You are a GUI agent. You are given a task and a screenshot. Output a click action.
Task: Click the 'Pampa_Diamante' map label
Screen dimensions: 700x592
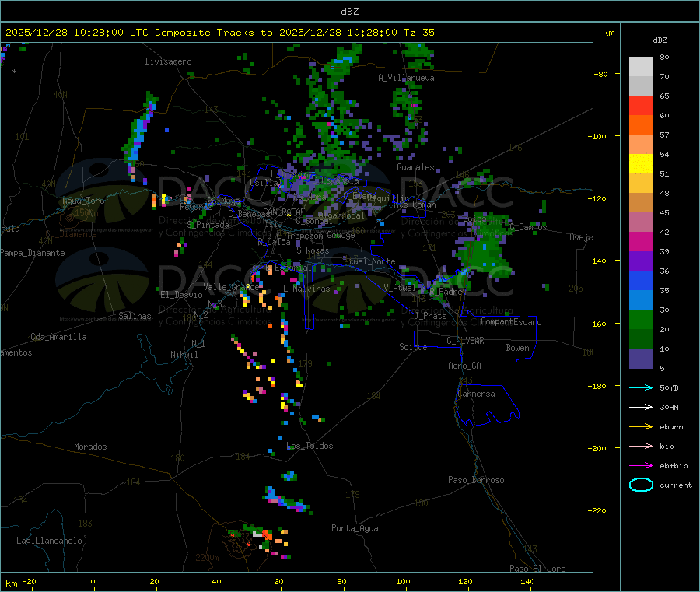click(33, 253)
